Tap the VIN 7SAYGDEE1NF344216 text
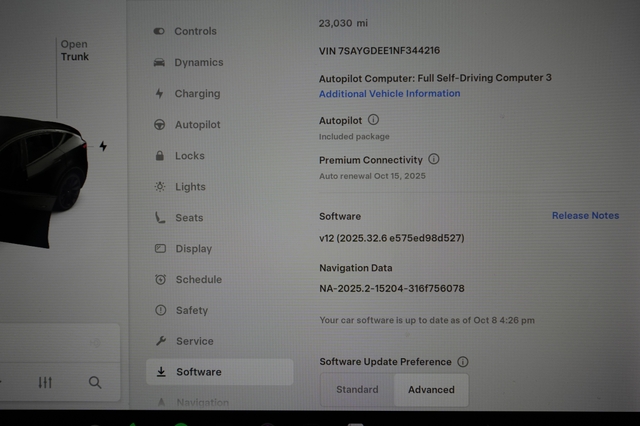This screenshot has width=640, height=426. click(x=379, y=51)
